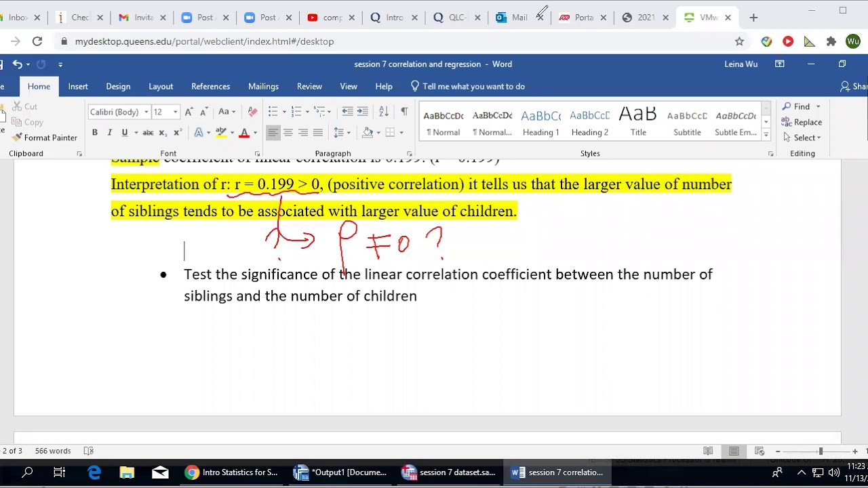The height and width of the screenshot is (488, 868).
Task: Click the Undo arrow in Quick Access
Action: [x=18, y=64]
